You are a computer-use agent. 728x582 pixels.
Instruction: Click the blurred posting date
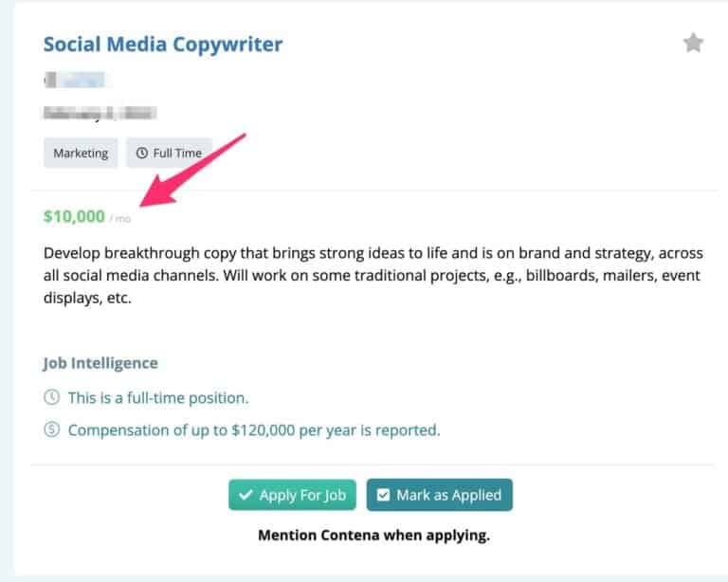(x=100, y=113)
